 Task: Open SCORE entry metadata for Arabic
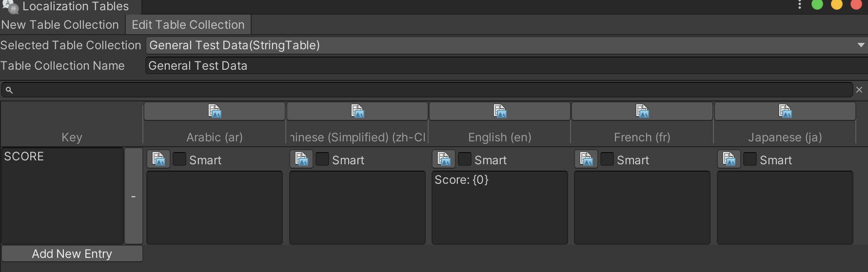(x=158, y=159)
